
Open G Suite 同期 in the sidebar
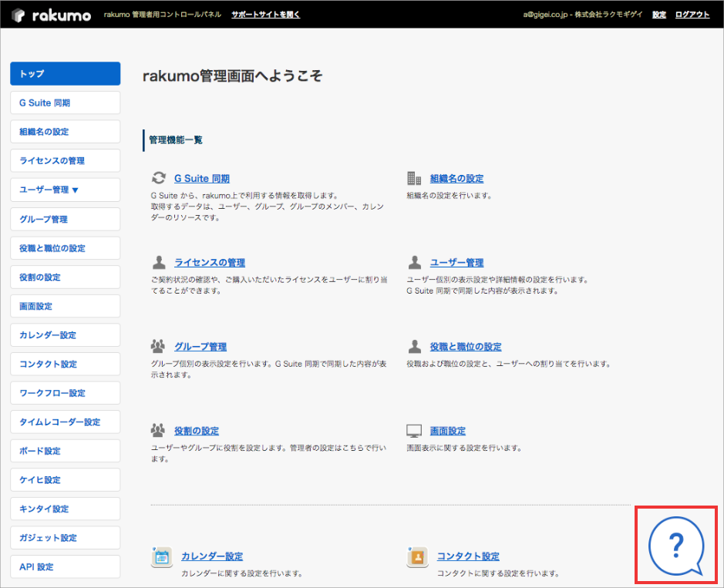click(65, 102)
